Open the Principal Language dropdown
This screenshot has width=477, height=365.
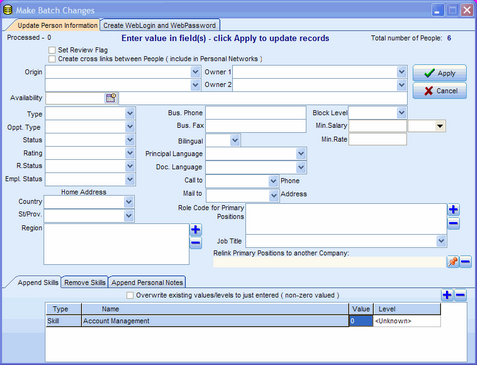pyautogui.click(x=301, y=154)
